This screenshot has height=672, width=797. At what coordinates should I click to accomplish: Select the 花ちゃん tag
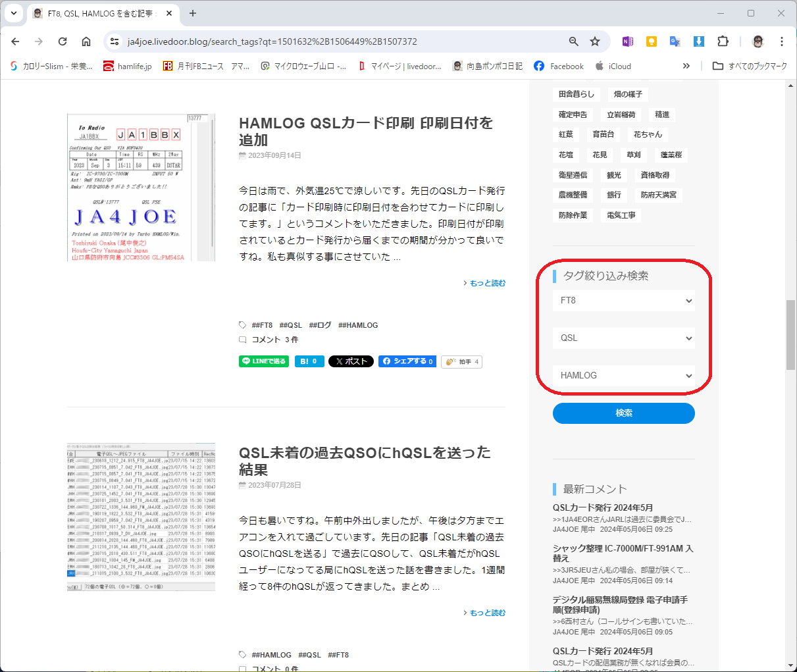(x=648, y=134)
